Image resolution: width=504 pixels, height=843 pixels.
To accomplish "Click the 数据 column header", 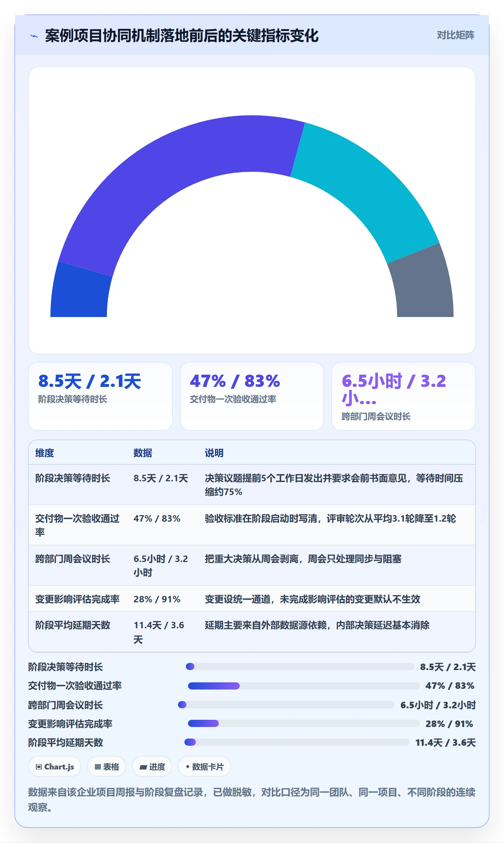I will (143, 453).
